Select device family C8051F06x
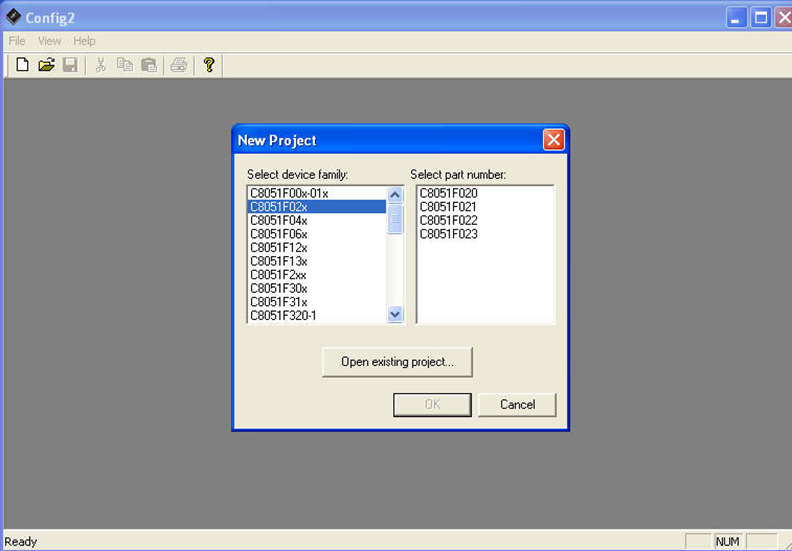Image resolution: width=792 pixels, height=551 pixels. click(x=317, y=234)
